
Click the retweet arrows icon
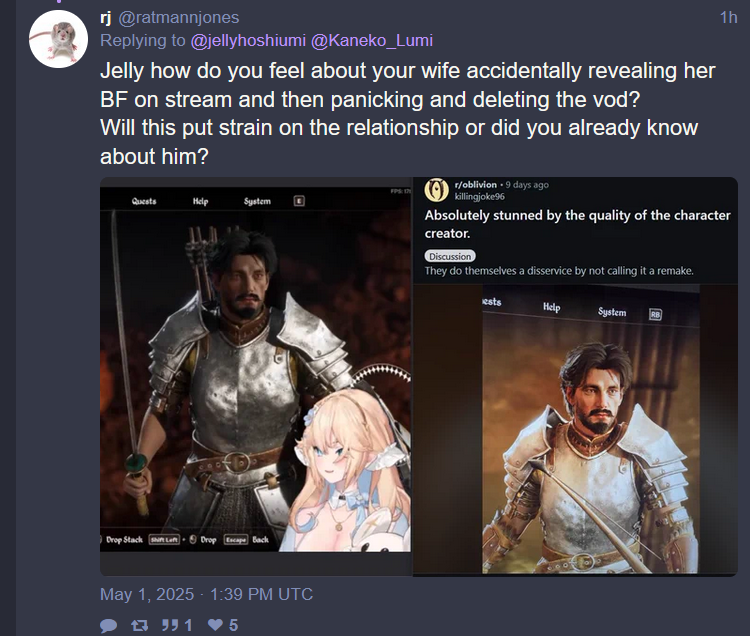(140, 625)
